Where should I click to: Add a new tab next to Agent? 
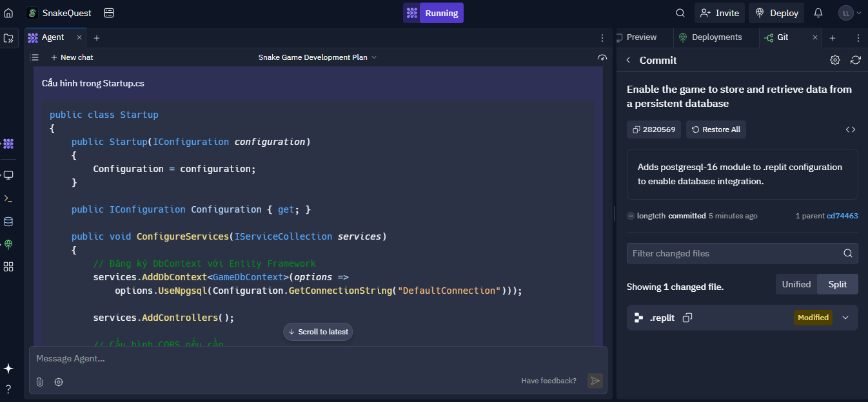(97, 38)
